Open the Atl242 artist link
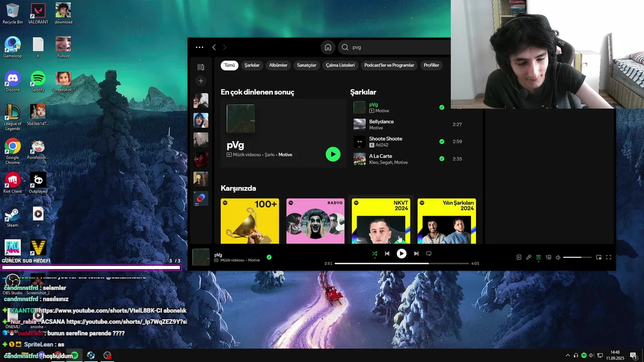 point(382,145)
